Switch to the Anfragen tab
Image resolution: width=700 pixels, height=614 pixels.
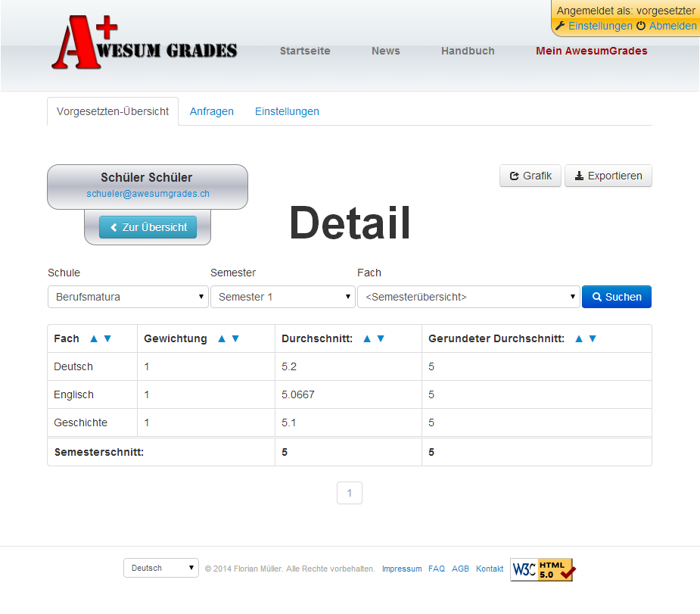tap(212, 111)
